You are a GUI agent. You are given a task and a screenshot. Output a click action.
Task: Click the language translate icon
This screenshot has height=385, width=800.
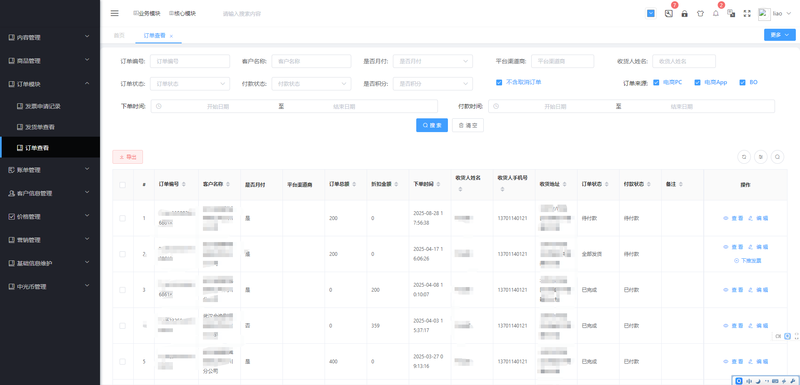click(x=731, y=14)
